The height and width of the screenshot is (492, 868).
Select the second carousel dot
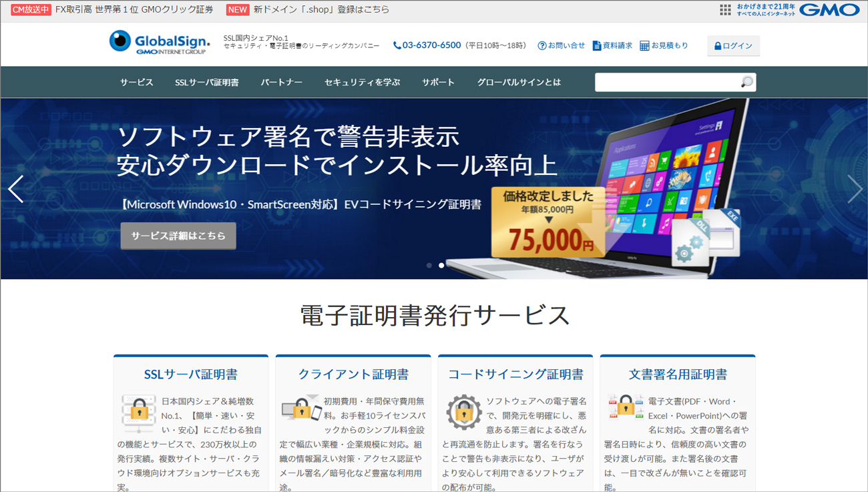pos(441,266)
